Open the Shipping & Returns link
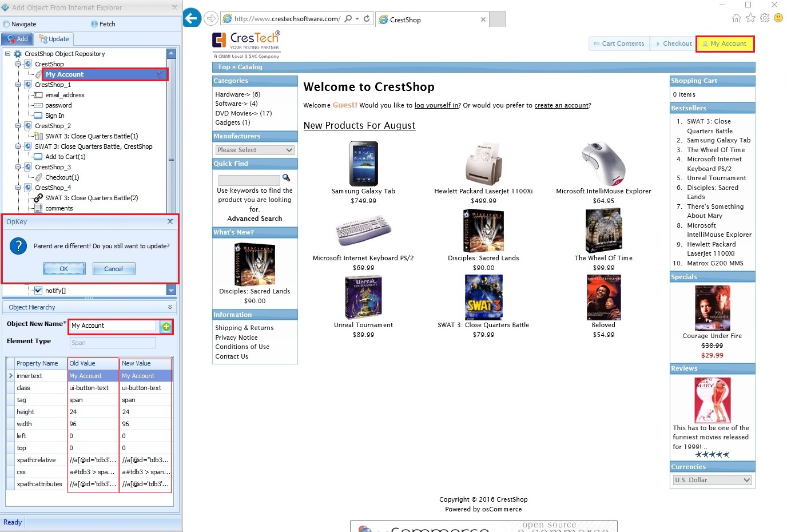787x532 pixels. tap(244, 328)
